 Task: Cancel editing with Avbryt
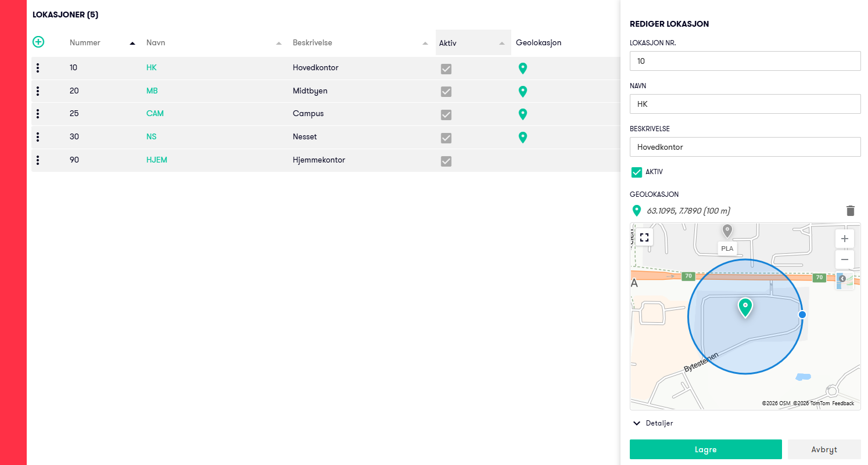click(824, 449)
